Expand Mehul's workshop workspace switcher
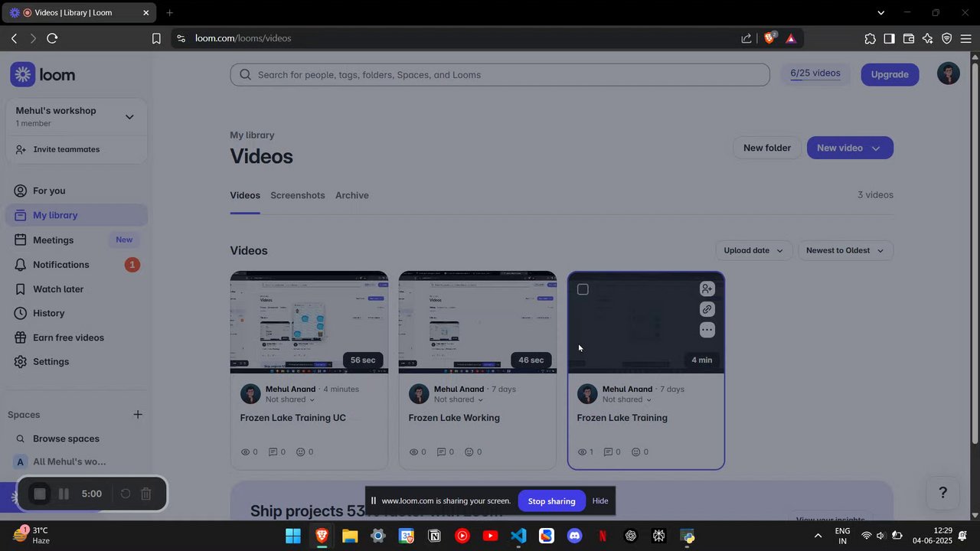This screenshot has width=980, height=551. pyautogui.click(x=129, y=116)
